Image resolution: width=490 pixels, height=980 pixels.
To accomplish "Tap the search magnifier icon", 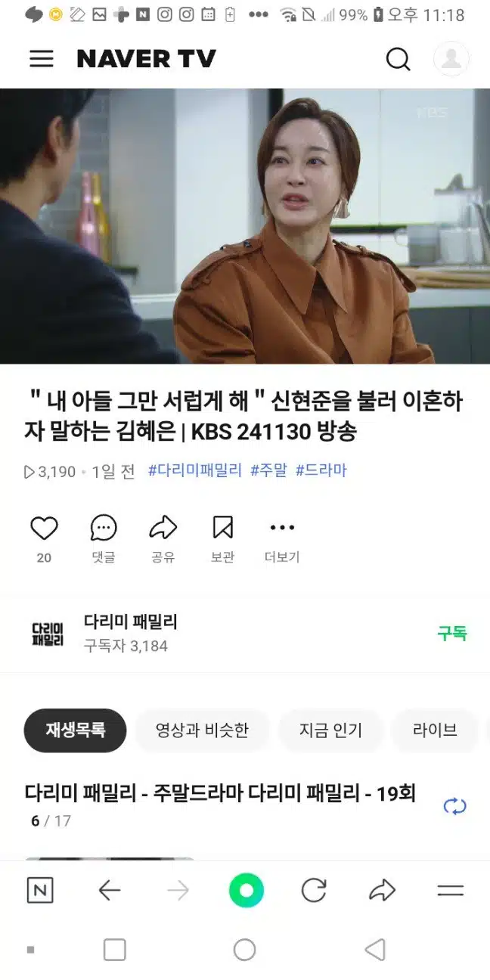I will (x=398, y=59).
